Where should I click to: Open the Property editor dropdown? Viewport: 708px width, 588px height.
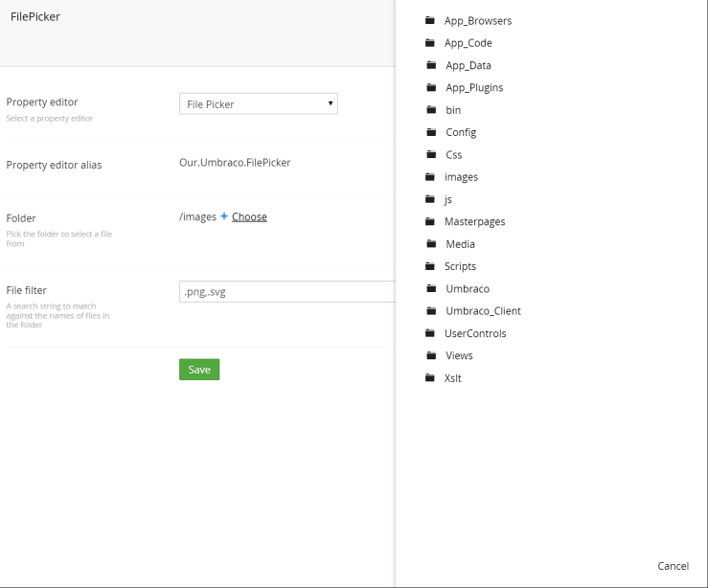coord(259,103)
